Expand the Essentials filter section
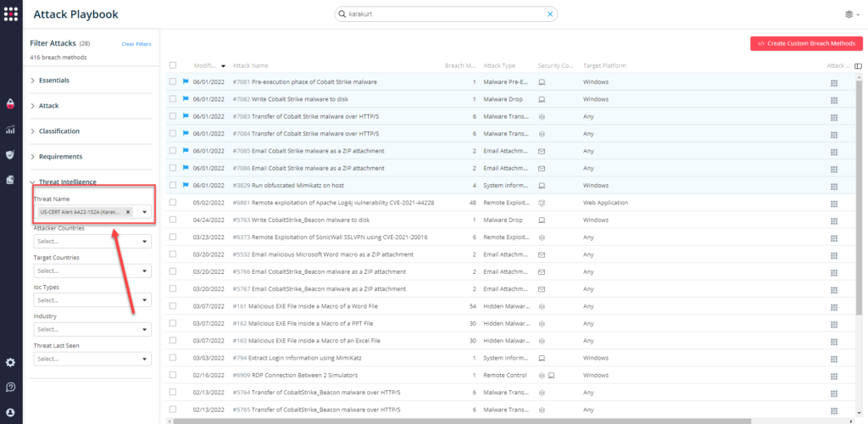 54,81
